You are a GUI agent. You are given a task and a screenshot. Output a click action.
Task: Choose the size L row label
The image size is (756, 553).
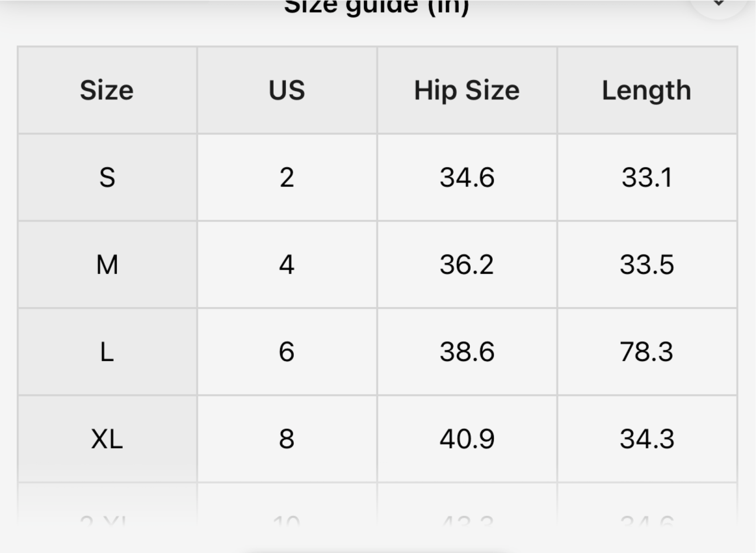point(107,352)
